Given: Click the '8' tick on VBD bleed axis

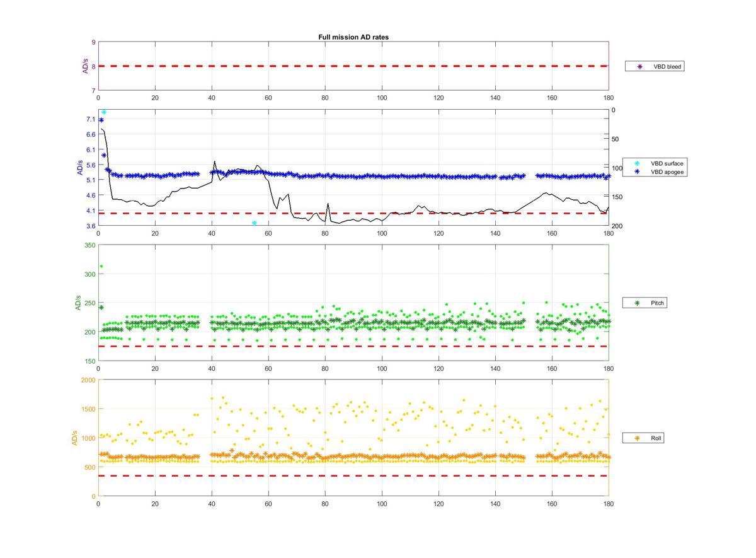Looking at the screenshot, I should point(93,66).
